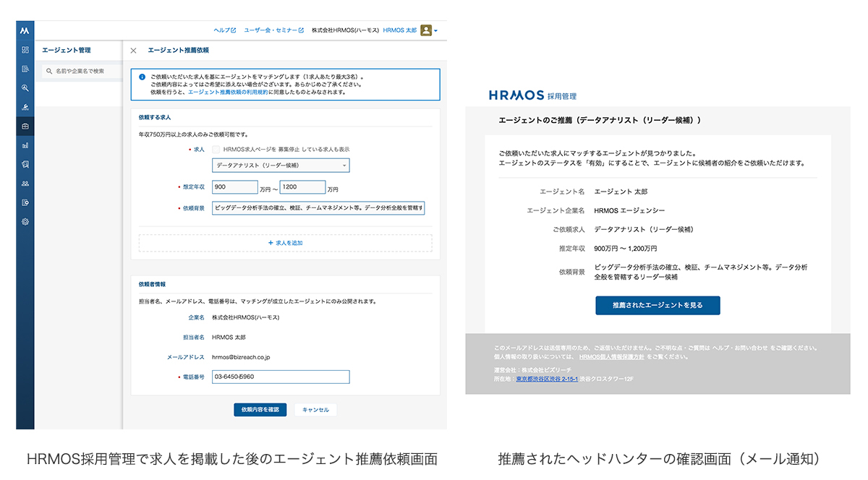Open the ヘルプ link in the header
The width and height of the screenshot is (868, 480).
point(224,30)
